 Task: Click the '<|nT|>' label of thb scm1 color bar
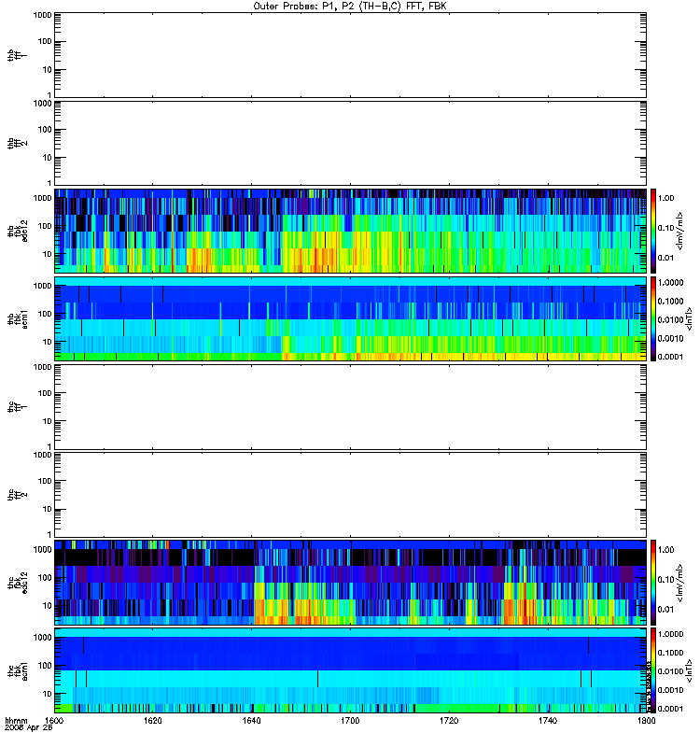click(689, 319)
